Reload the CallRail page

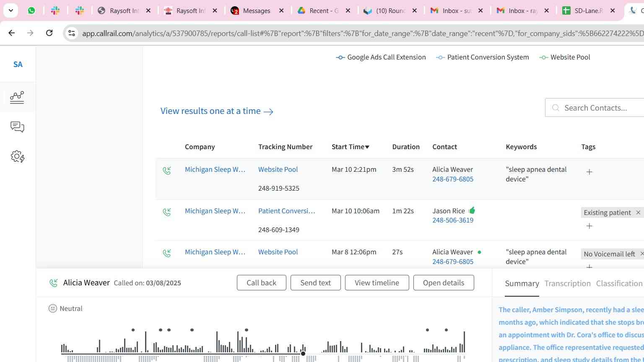click(49, 33)
